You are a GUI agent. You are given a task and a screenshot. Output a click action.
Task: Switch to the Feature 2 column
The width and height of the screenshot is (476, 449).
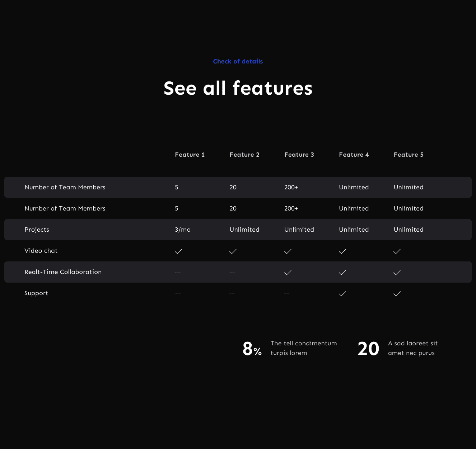[x=244, y=155]
